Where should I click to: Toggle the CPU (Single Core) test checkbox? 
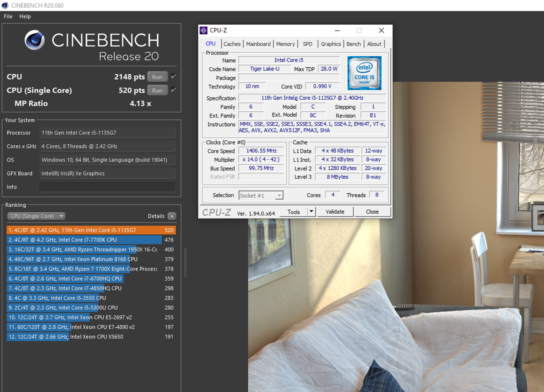173,90
